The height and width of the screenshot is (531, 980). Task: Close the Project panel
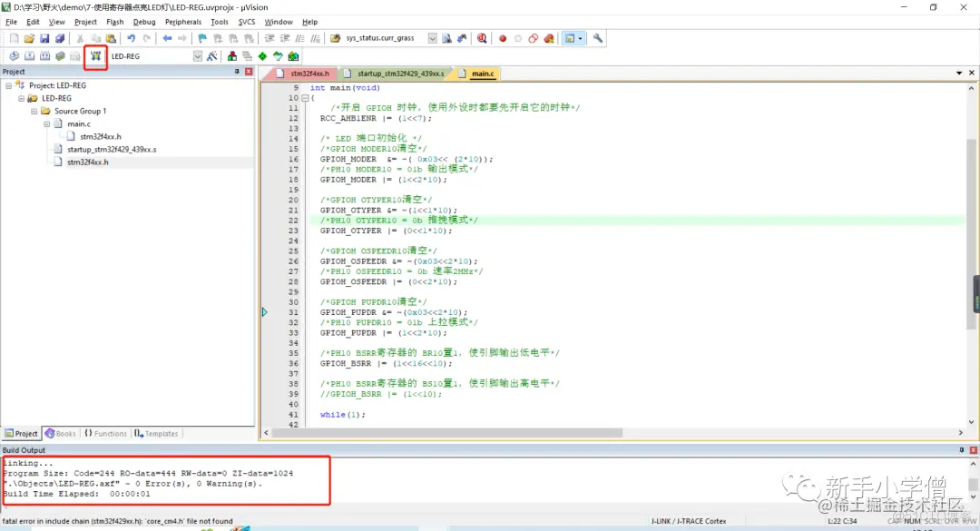(x=249, y=72)
